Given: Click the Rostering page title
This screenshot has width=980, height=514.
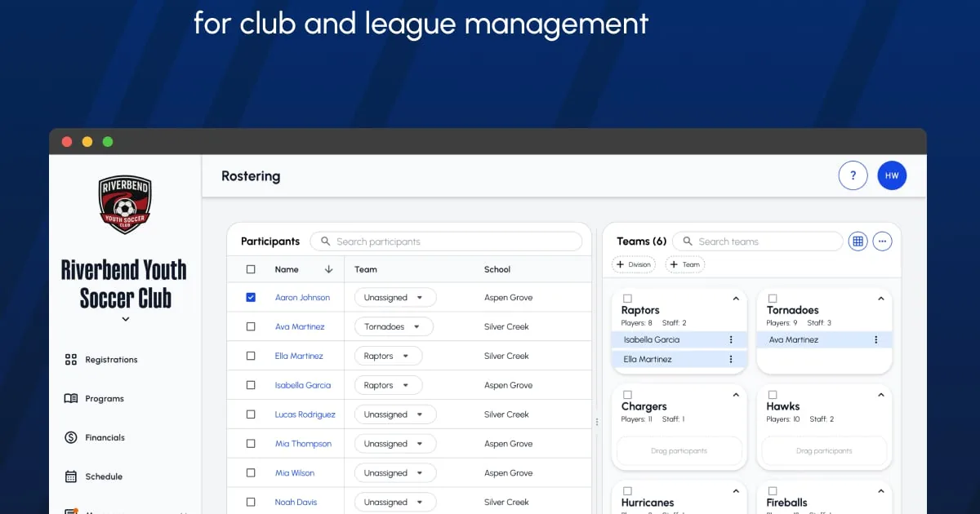Looking at the screenshot, I should pyautogui.click(x=251, y=176).
